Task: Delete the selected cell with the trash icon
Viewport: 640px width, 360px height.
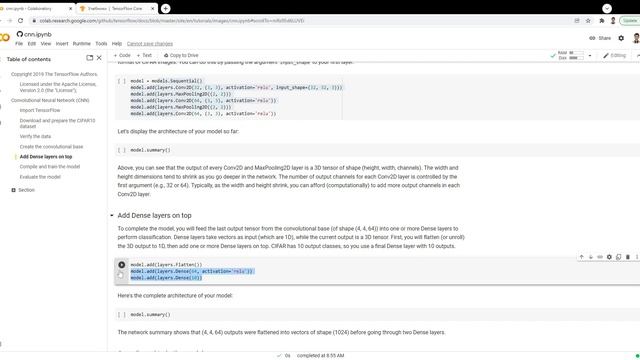Action: pyautogui.click(x=628, y=257)
